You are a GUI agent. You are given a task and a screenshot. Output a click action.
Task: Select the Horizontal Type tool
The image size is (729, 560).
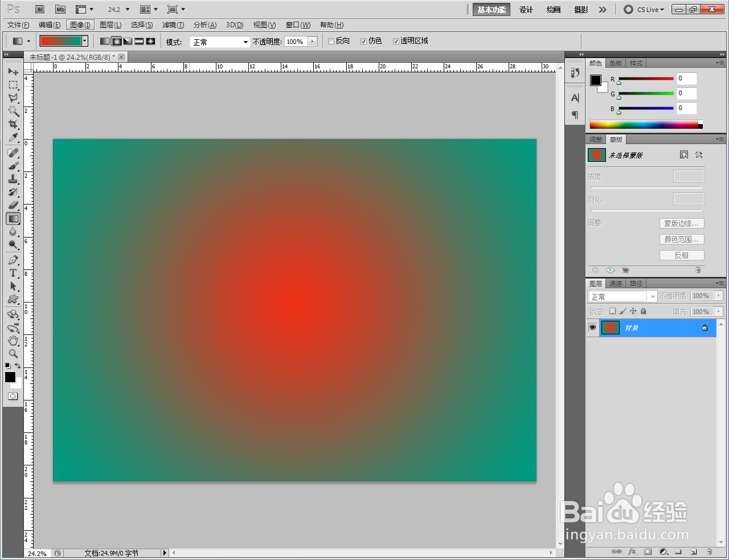coord(13,273)
